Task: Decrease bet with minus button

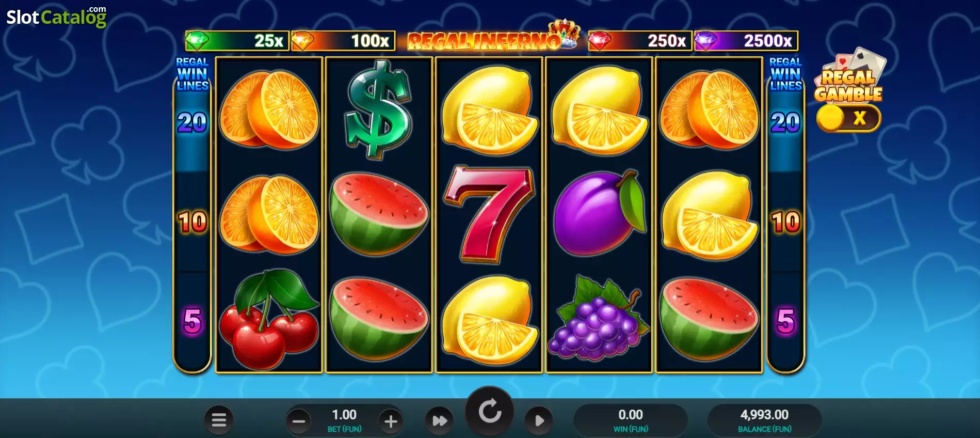Action: point(299,421)
